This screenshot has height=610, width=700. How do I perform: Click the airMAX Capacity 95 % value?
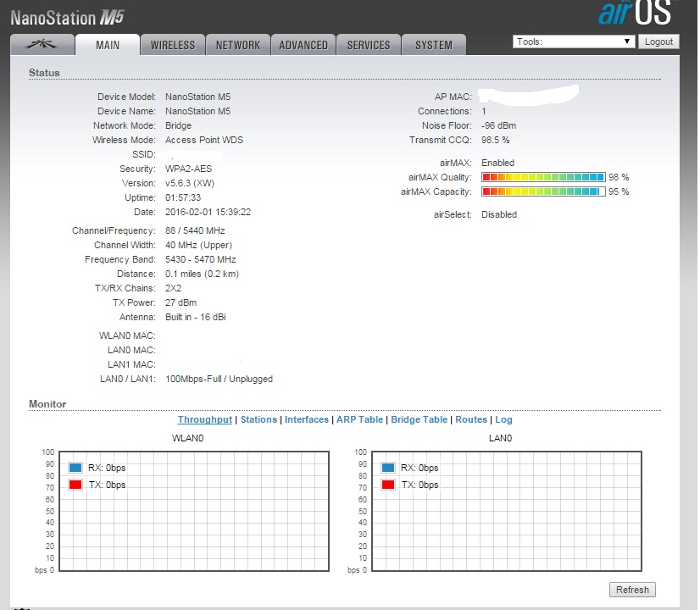click(x=619, y=191)
